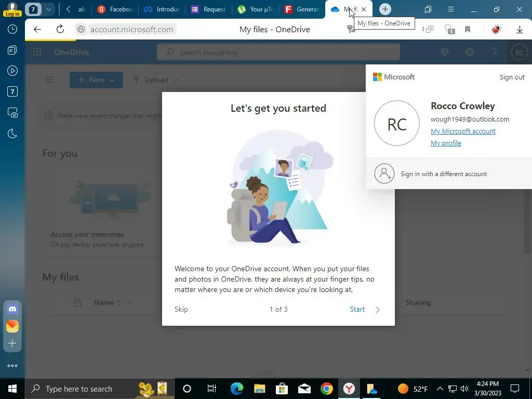The image size is (532, 399).
Task: Open a new tab with plus button
Action: pos(385,9)
